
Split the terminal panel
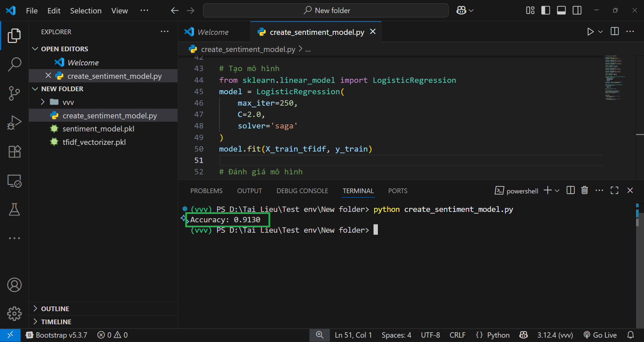point(571,190)
